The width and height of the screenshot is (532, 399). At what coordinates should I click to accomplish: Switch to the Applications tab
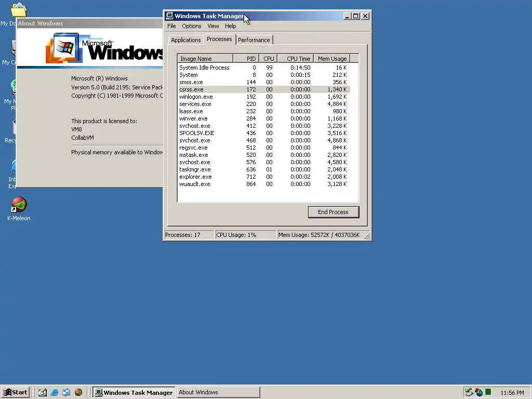coord(185,40)
